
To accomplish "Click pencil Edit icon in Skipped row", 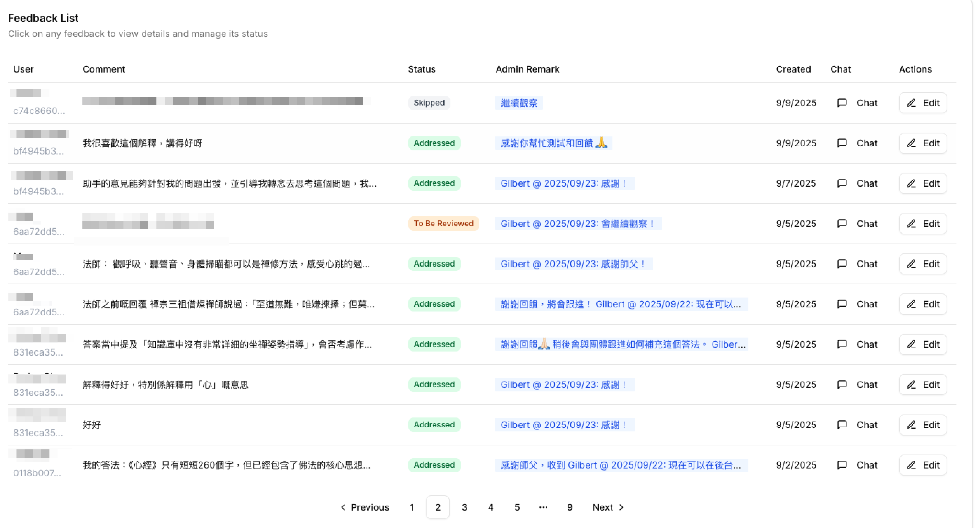I will point(911,103).
